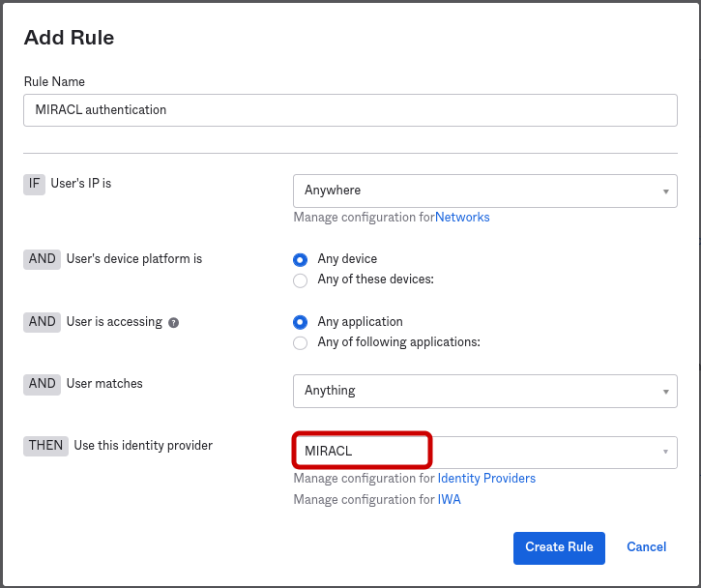Open the Networks configuration link
This screenshot has height=588, width=701.
coord(462,218)
